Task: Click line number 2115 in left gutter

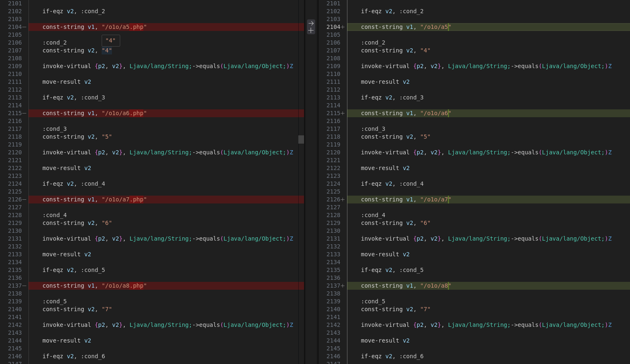Action: point(15,113)
